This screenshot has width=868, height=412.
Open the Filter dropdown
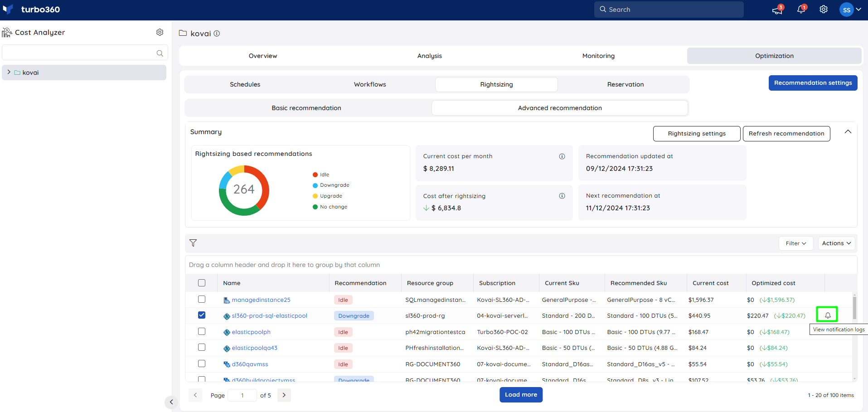(796, 243)
